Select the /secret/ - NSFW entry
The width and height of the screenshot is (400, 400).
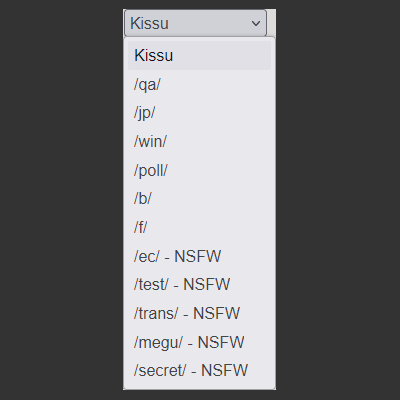click(199, 371)
